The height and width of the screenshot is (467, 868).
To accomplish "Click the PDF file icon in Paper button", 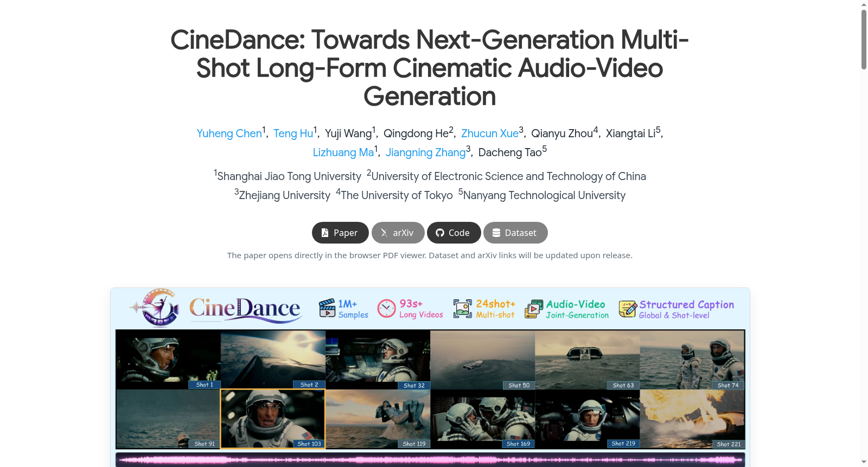I will pos(325,233).
